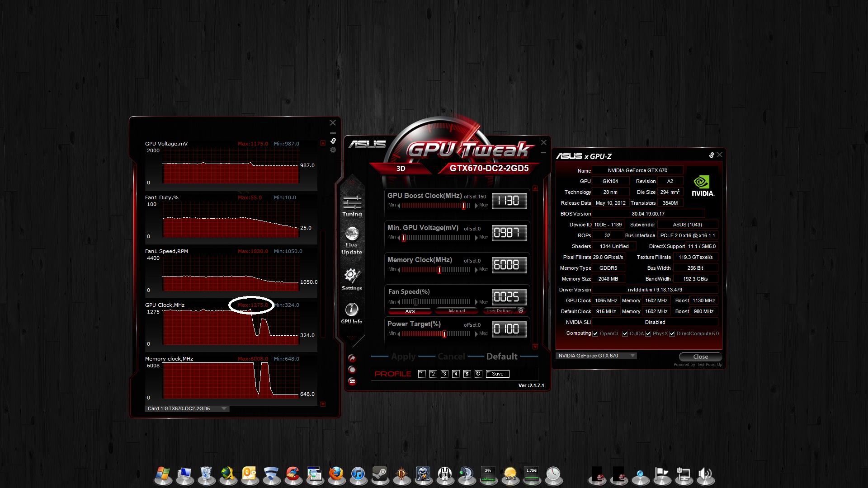Viewport: 868px width, 488px height.
Task: Click the red arrow icon bottom-left of GPU Tweak
Action: 352,358
